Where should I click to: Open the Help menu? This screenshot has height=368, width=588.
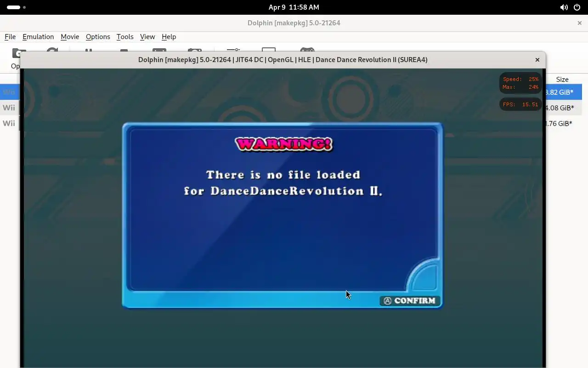point(169,37)
